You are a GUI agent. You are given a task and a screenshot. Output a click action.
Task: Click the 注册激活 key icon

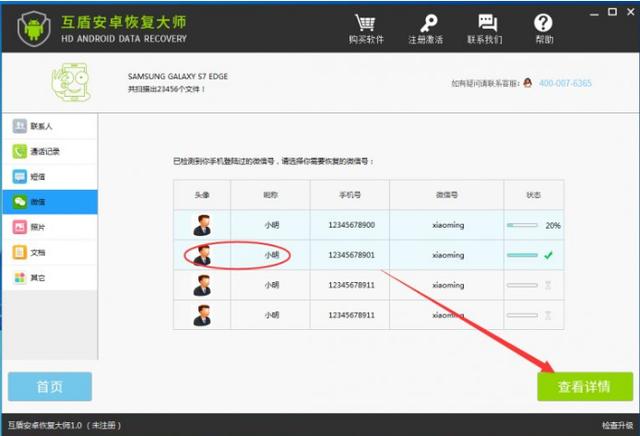428,23
